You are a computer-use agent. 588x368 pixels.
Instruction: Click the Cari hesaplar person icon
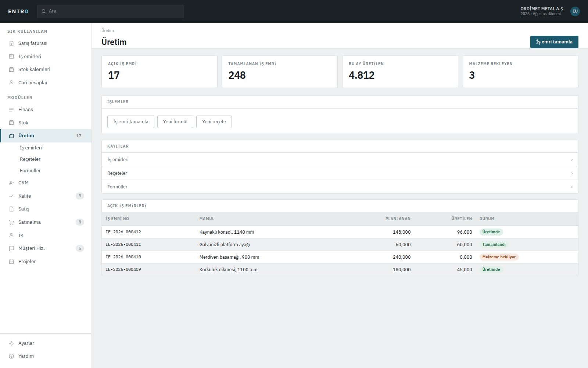click(11, 82)
